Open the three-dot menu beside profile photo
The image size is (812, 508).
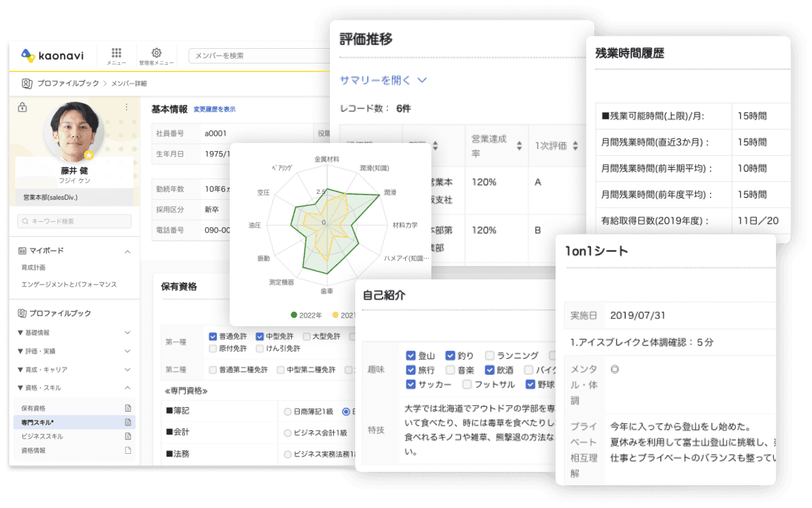[x=127, y=107]
